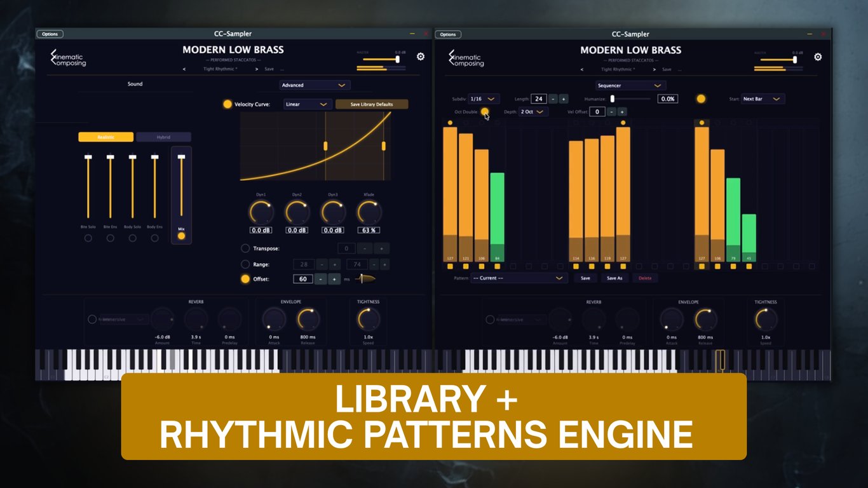
Task: Toggle Oct Double in the sequencer
Action: tap(485, 112)
